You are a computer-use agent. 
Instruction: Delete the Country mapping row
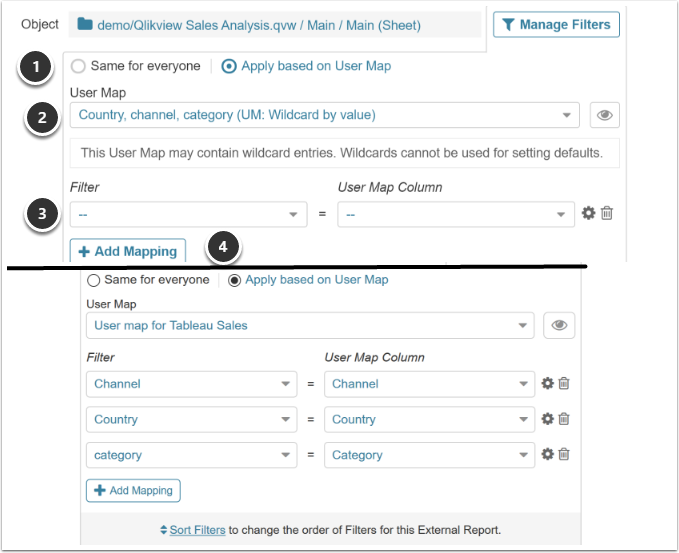pos(564,420)
